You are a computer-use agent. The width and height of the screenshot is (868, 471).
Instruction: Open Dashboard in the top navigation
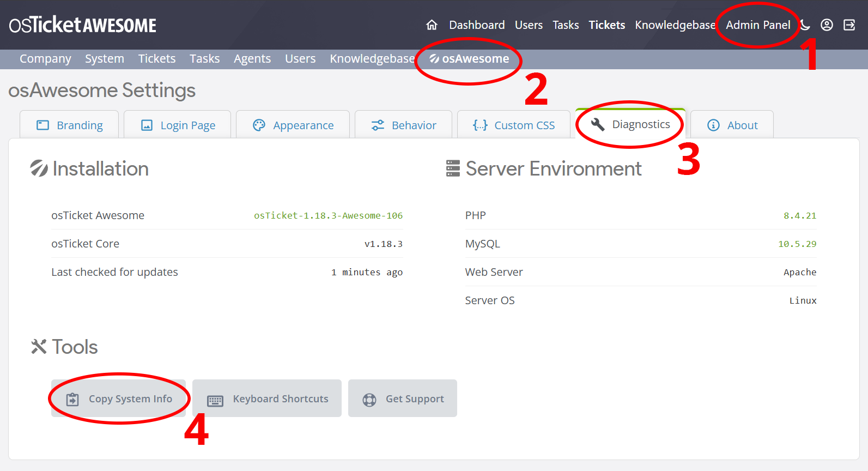coord(477,25)
